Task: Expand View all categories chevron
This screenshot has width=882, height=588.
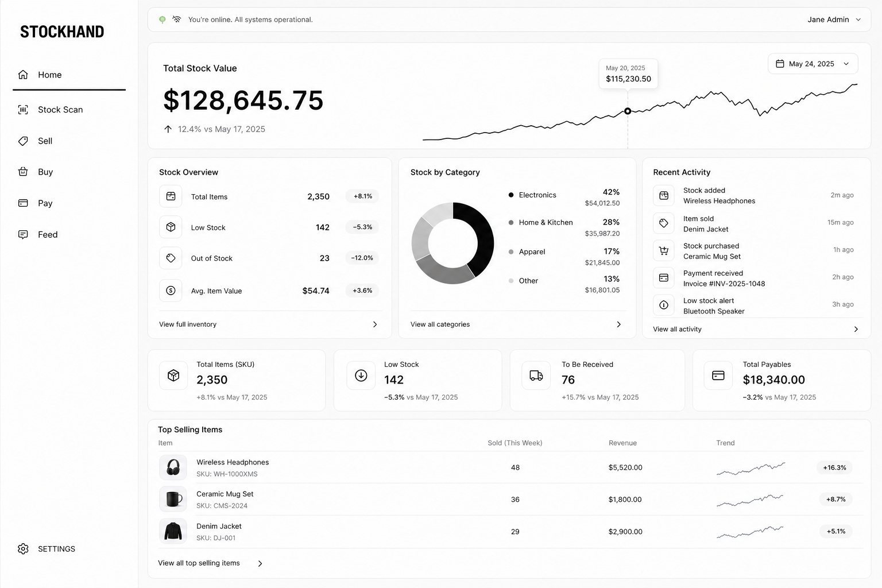Action: 618,324
